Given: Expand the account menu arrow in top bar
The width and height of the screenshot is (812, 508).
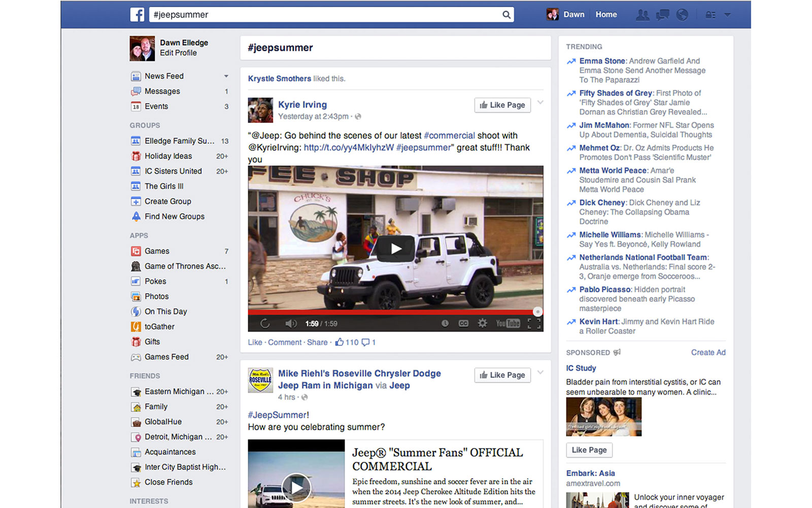Looking at the screenshot, I should click(x=727, y=15).
